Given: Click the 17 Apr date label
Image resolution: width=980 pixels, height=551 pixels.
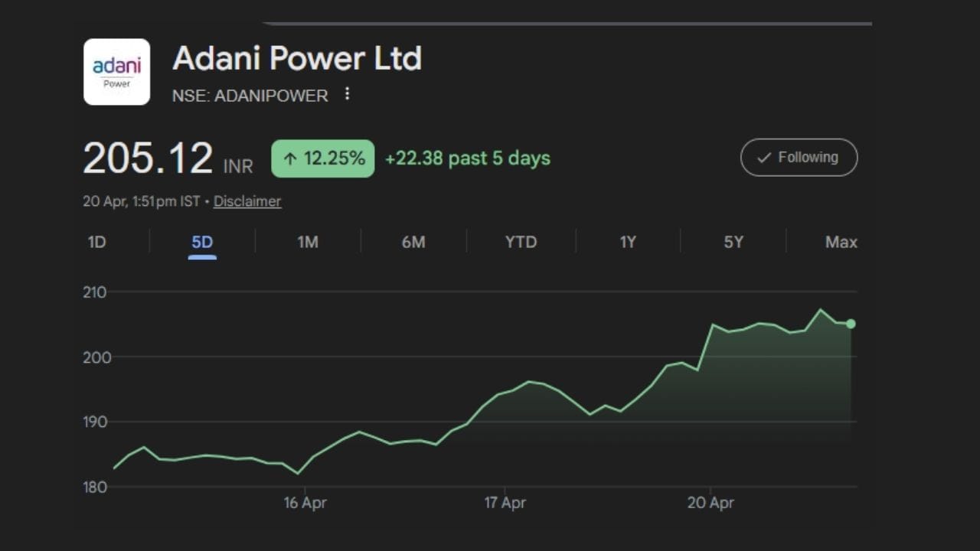Looking at the screenshot, I should [x=505, y=503].
